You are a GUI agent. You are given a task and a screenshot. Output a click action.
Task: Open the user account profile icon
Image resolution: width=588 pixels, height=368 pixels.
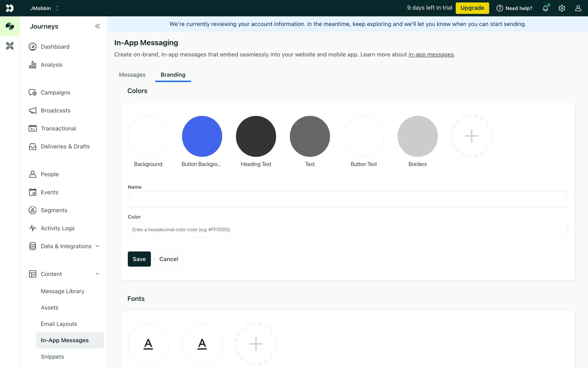[x=578, y=8]
